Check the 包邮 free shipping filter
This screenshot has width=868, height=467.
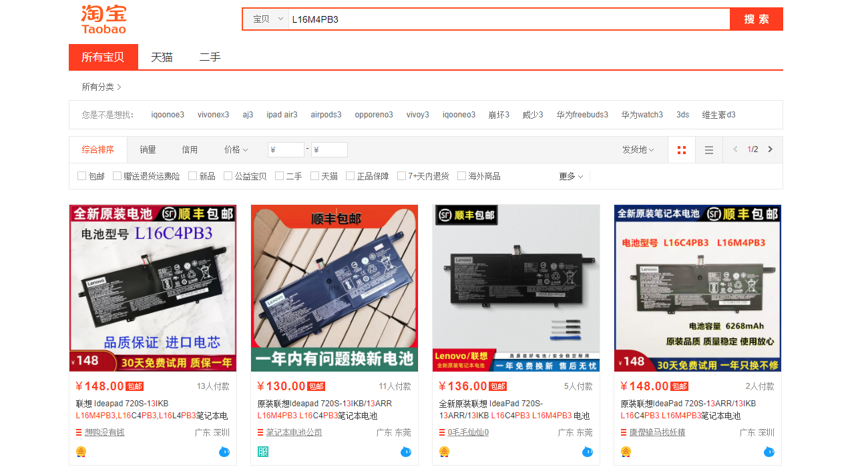82,176
